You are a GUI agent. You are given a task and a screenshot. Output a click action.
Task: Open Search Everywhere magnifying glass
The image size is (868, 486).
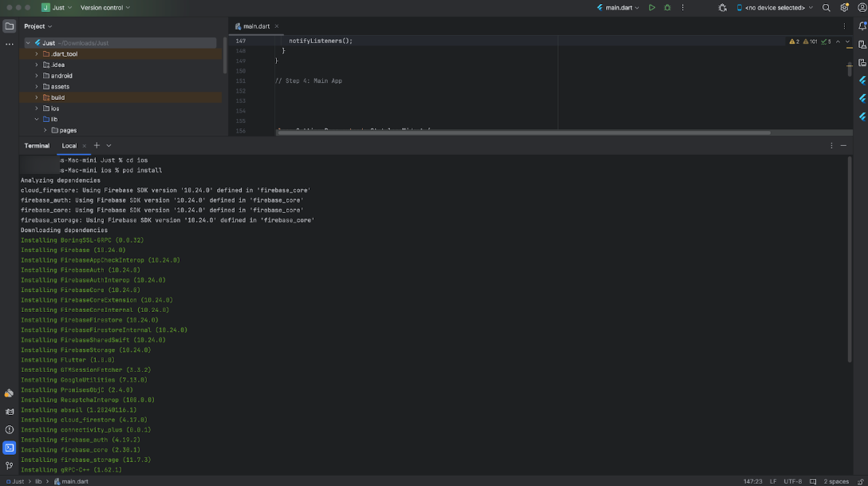pos(827,7)
